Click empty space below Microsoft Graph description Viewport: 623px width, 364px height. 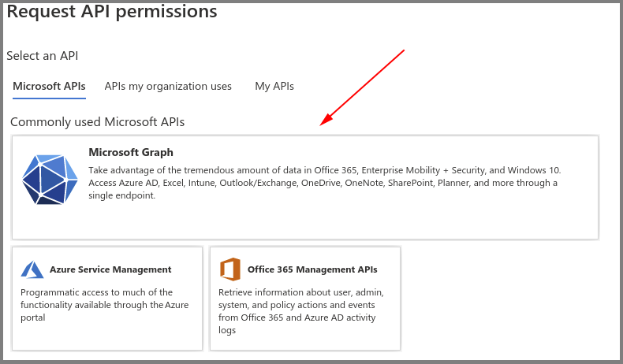tap(315, 221)
